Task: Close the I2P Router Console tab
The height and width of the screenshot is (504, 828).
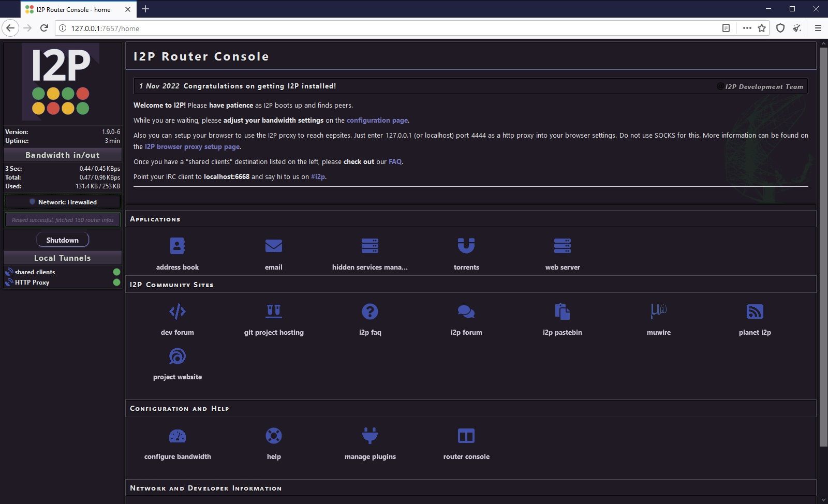Action: [128, 9]
